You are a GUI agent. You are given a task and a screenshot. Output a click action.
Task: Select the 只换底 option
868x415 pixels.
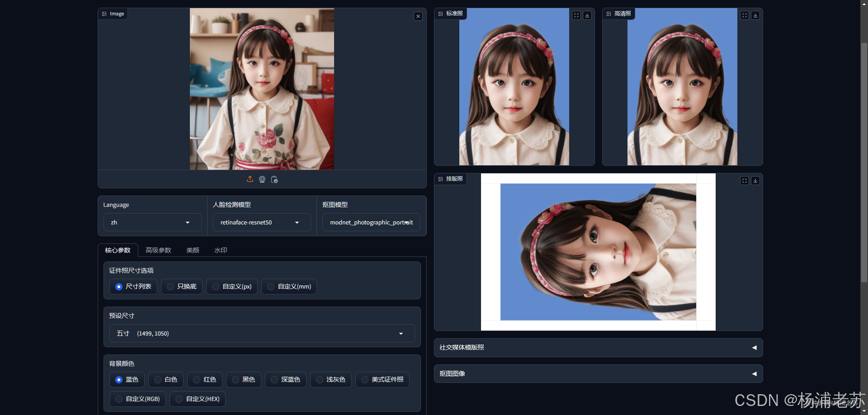(182, 287)
